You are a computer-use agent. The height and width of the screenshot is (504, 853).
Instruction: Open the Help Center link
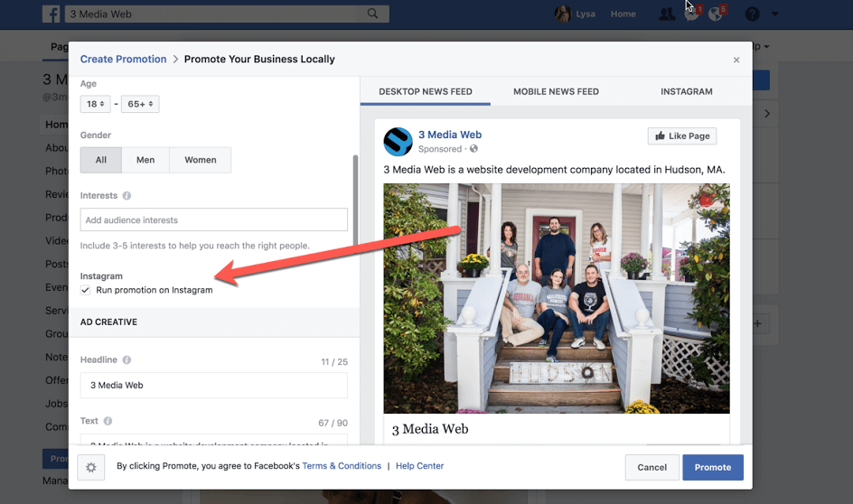(x=419, y=466)
